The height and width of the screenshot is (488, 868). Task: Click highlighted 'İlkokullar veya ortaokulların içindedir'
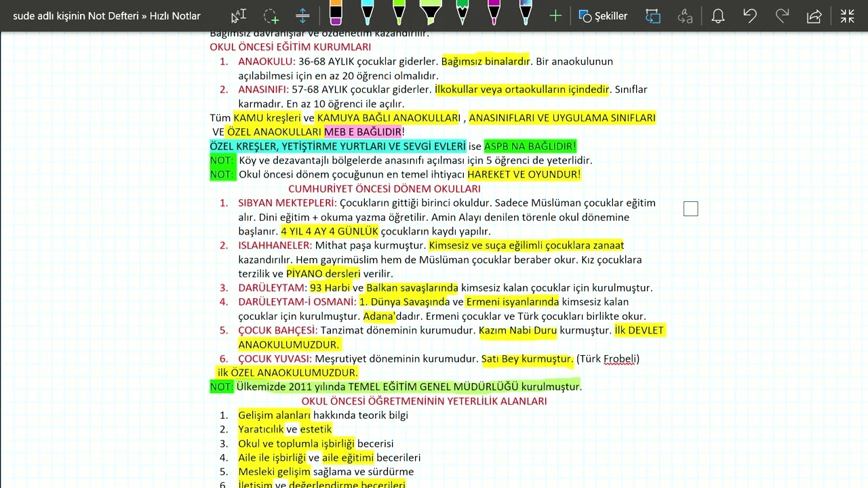[x=522, y=89]
